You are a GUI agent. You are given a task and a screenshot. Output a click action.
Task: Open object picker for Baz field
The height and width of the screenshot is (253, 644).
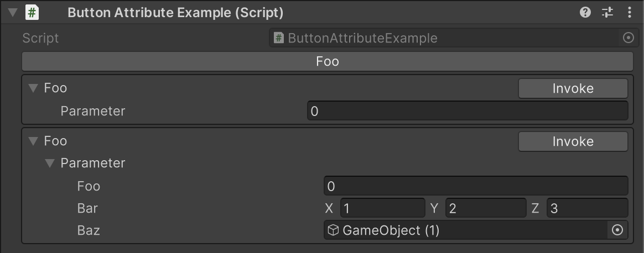617,230
